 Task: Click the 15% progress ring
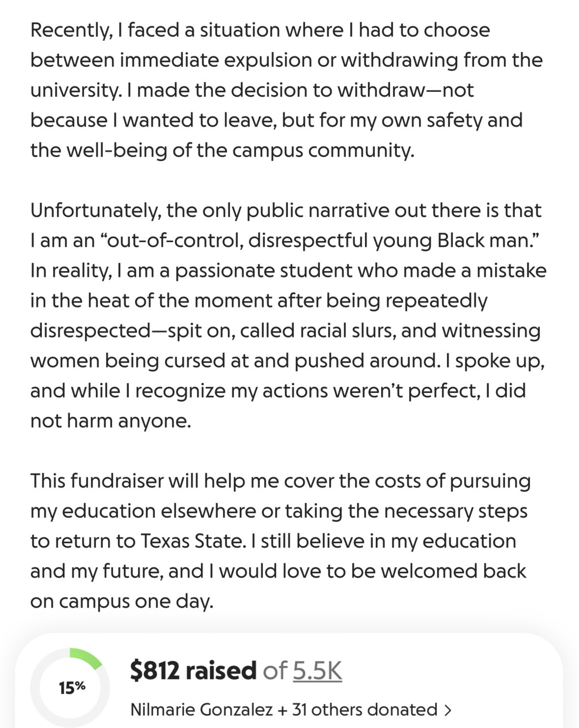coord(70,687)
